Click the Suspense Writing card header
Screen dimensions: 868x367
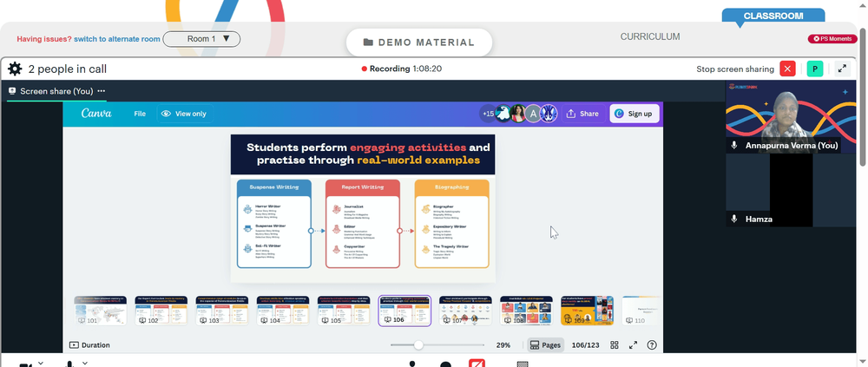click(274, 187)
